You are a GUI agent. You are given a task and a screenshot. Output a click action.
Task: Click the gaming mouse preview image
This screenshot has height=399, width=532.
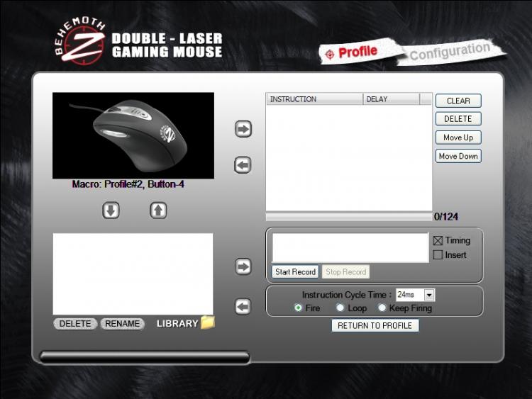coord(133,135)
